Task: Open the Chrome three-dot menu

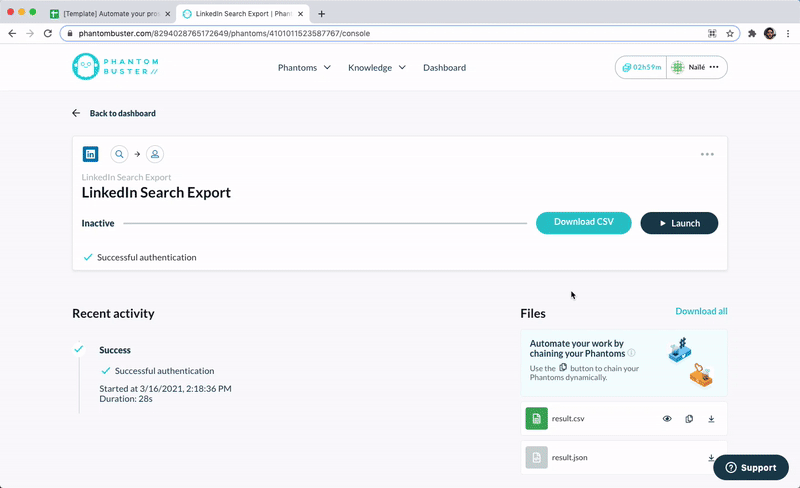Action: (788, 33)
